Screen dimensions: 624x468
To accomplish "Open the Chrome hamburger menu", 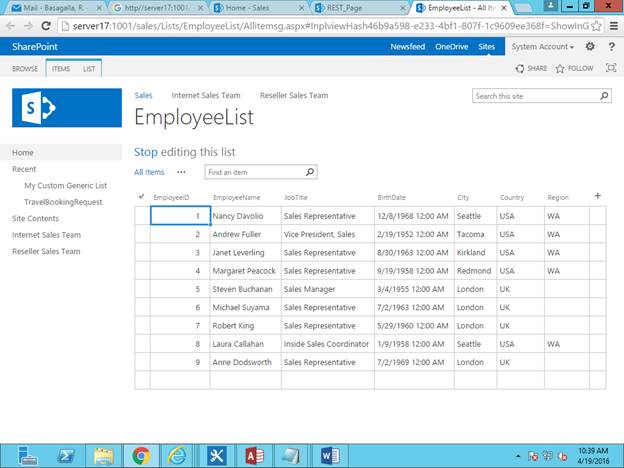I will (x=614, y=26).
